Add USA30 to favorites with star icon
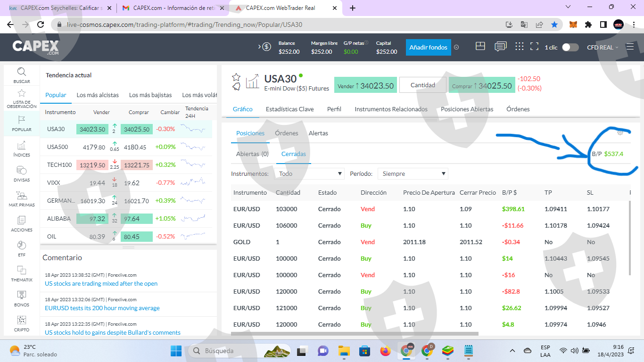644x362 pixels. [x=236, y=77]
